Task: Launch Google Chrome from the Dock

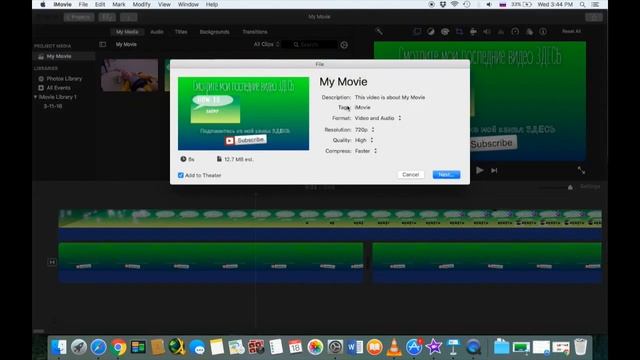Action: click(118, 347)
